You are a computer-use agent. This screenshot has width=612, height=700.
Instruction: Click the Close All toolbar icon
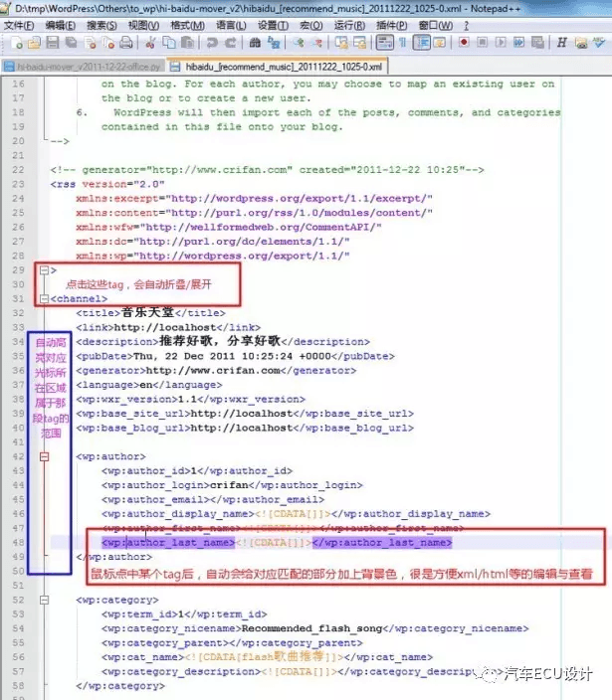coord(108,43)
